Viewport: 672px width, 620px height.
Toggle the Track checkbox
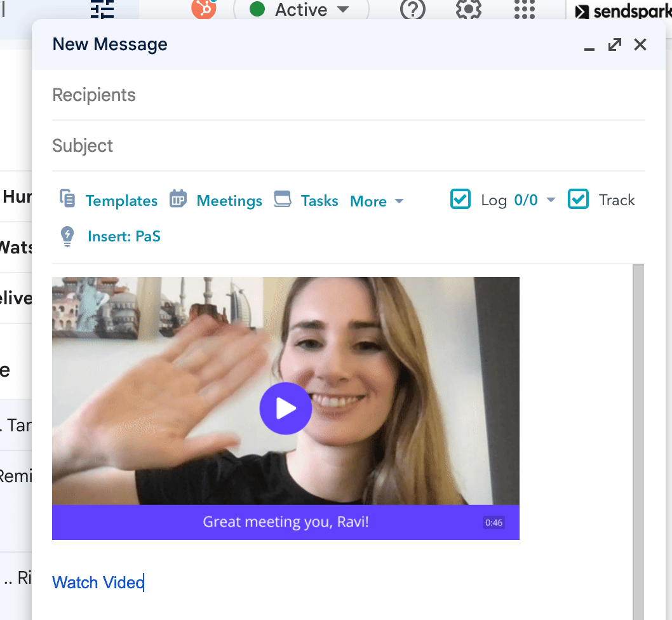[x=578, y=199]
